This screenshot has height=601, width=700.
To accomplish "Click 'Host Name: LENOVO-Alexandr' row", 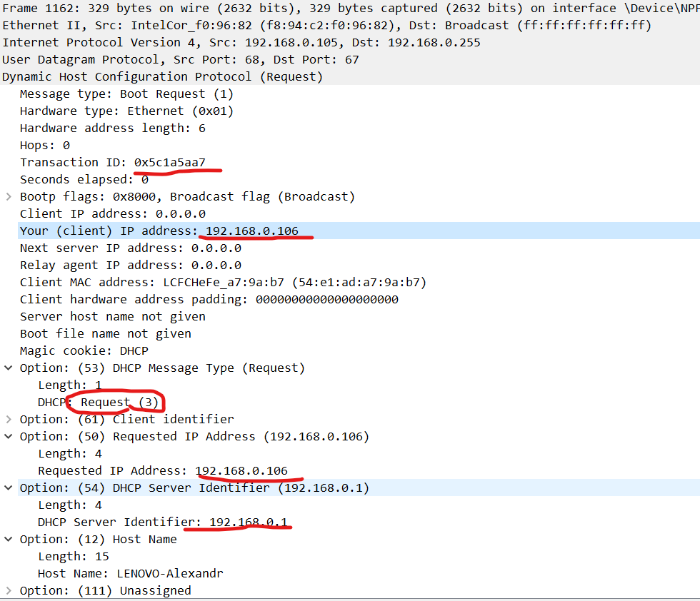I will click(x=130, y=574).
